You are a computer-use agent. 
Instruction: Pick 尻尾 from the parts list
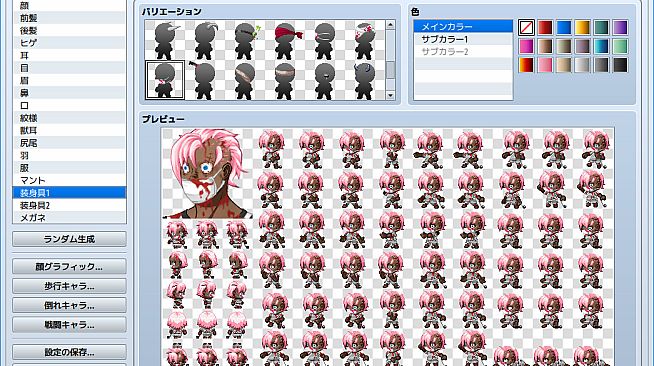(69, 143)
